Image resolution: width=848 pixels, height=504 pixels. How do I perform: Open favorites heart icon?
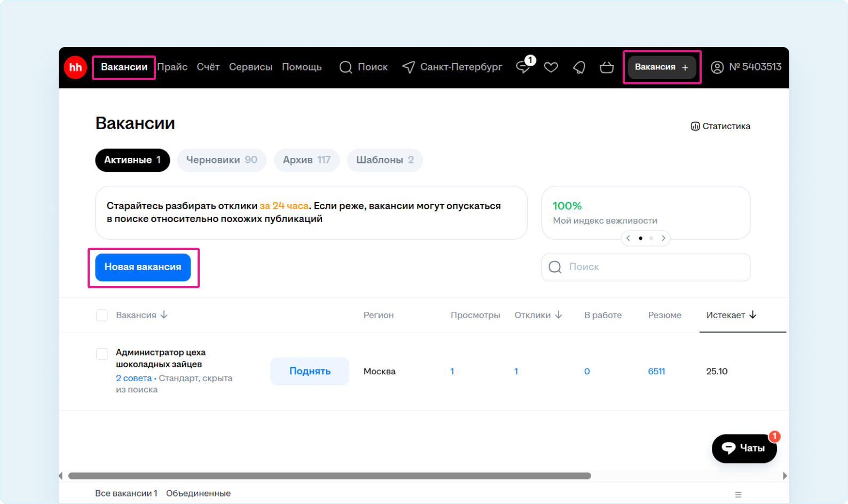coord(551,67)
